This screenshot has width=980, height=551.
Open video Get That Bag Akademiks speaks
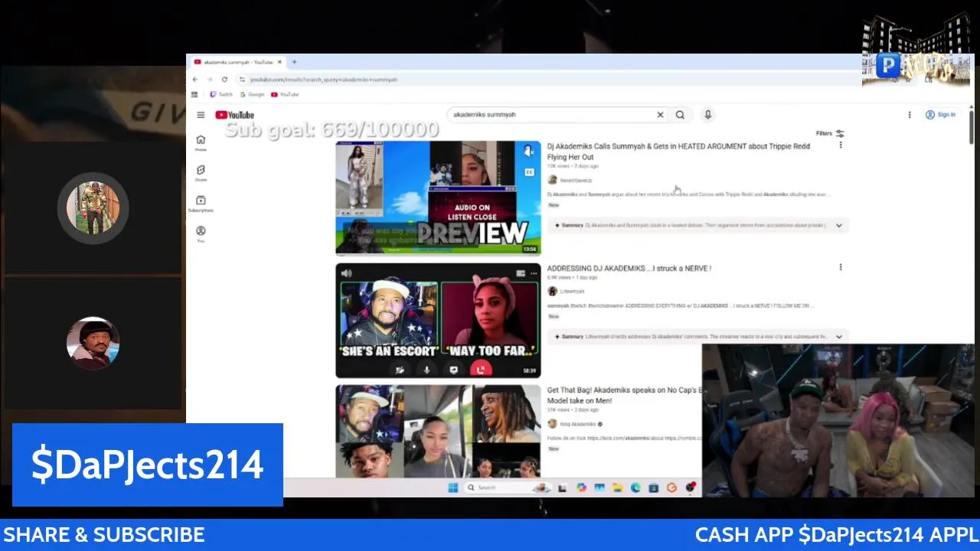pos(624,395)
